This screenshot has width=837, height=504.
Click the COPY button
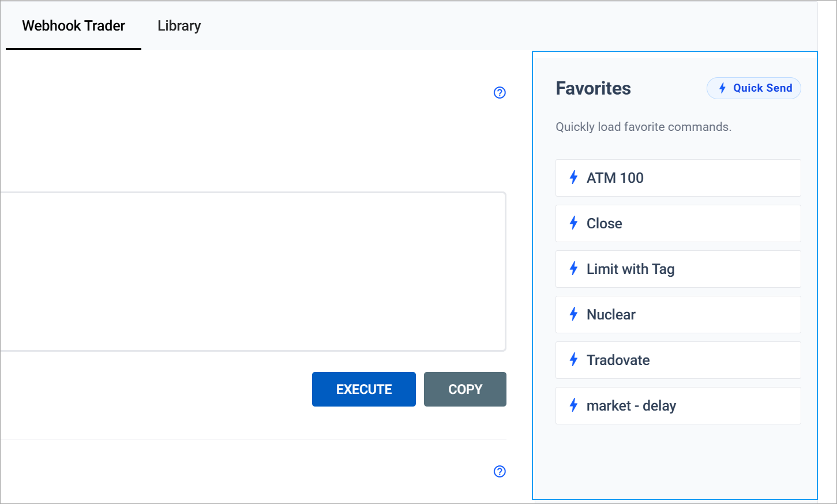point(465,389)
